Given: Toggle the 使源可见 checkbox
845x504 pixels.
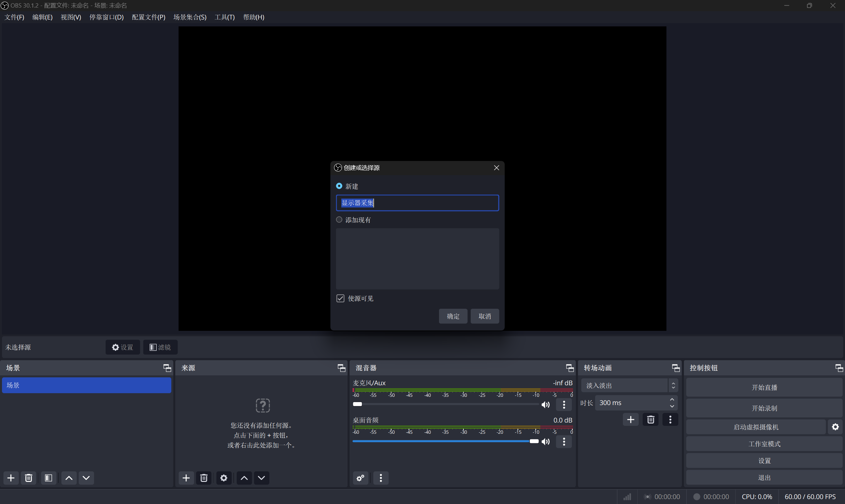Looking at the screenshot, I should pyautogui.click(x=340, y=298).
